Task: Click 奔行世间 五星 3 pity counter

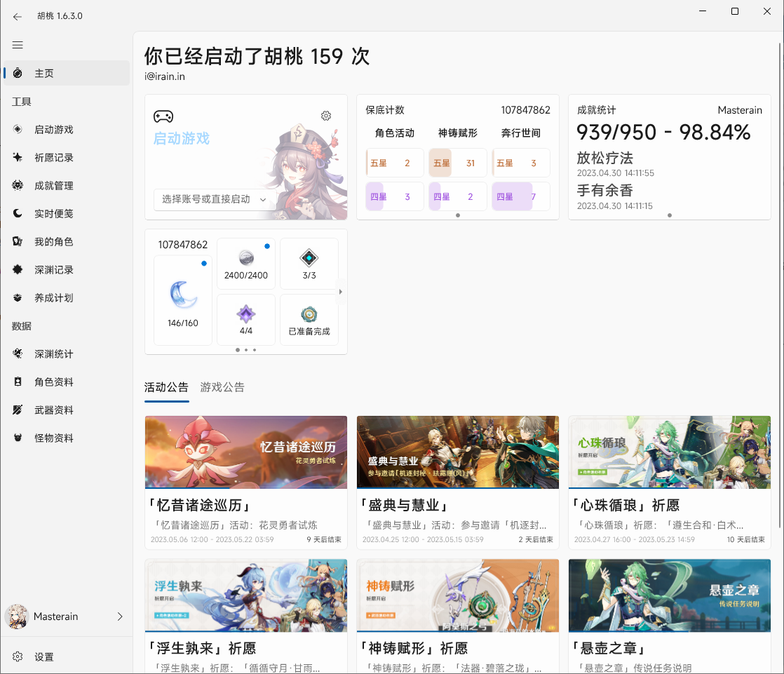Action: pyautogui.click(x=521, y=163)
